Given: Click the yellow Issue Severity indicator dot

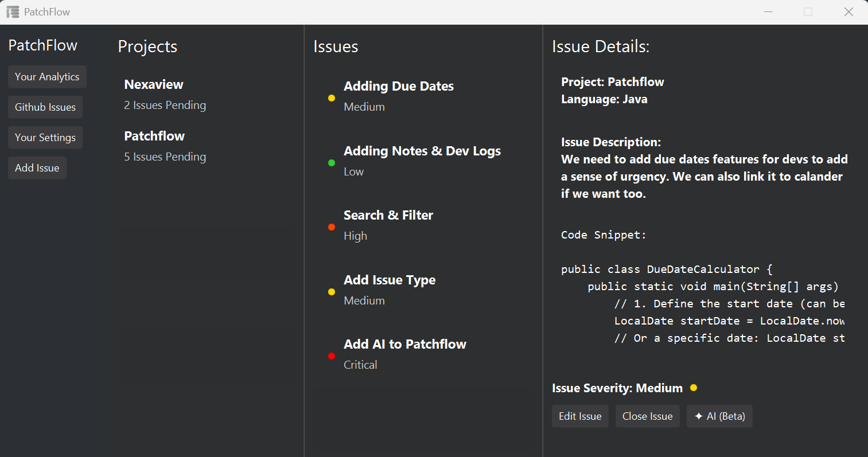Looking at the screenshot, I should coord(694,388).
